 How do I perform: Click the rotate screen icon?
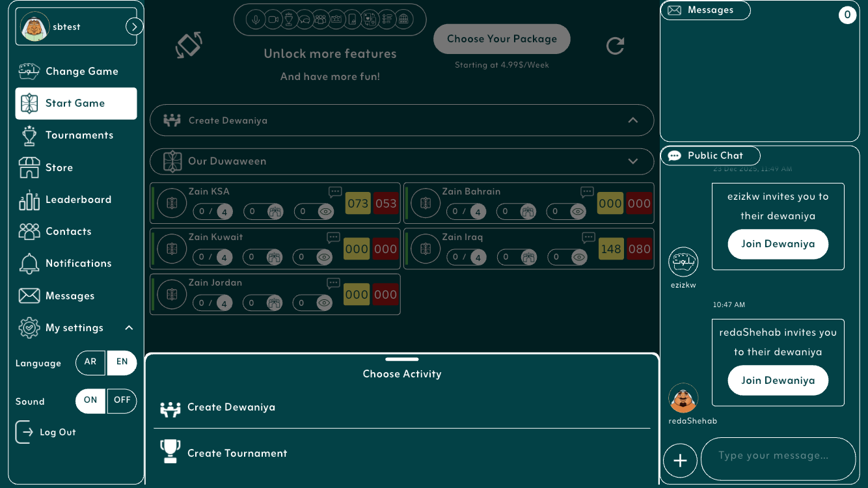pyautogui.click(x=189, y=45)
